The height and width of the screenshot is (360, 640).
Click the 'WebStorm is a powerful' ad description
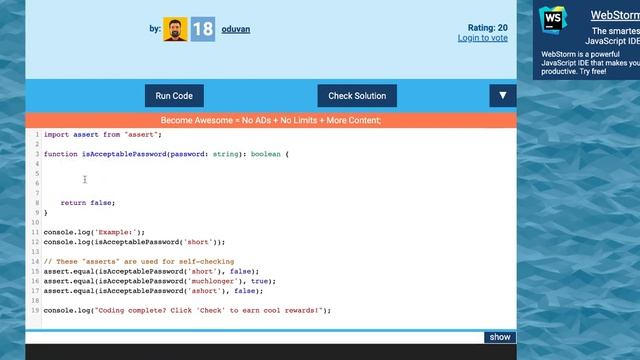591,63
